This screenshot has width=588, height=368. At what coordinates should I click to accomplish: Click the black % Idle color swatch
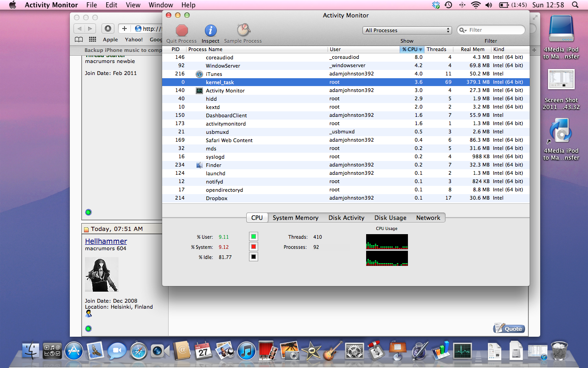coord(253,257)
